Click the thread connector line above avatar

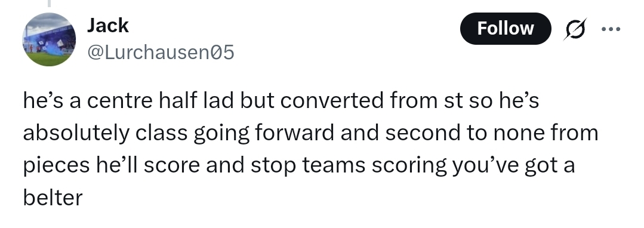(49, 4)
